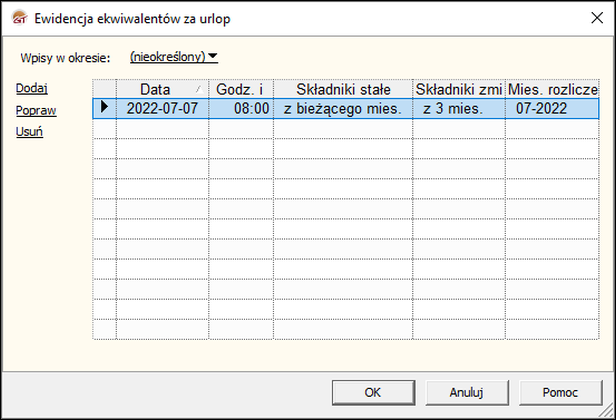Click the Popraw link
The image size is (616, 420).
(x=36, y=110)
